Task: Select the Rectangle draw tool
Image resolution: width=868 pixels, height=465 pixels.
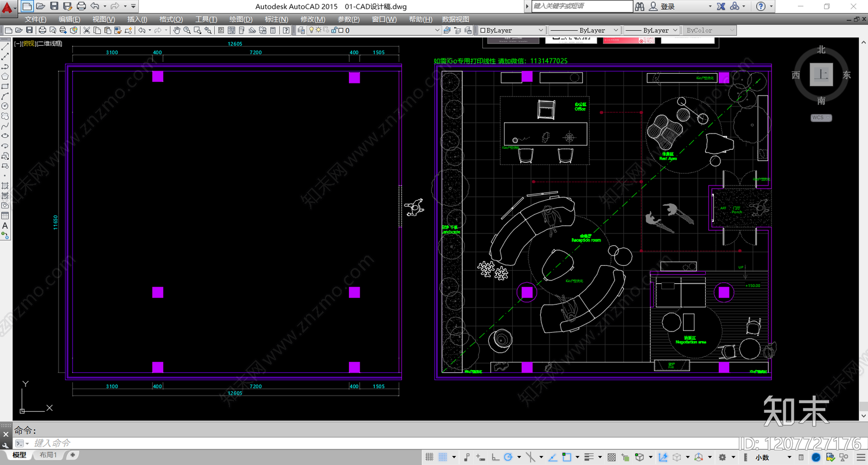Action: coord(5,86)
